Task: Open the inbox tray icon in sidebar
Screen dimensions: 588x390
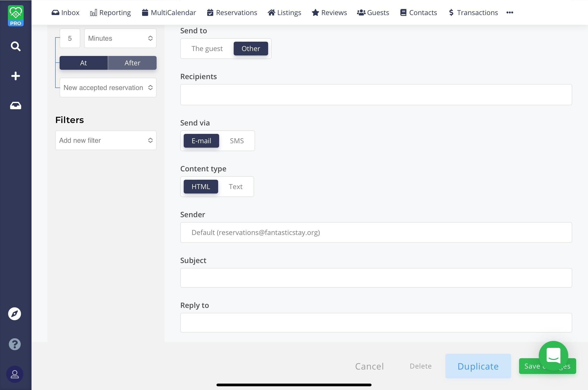Action: 16,106
